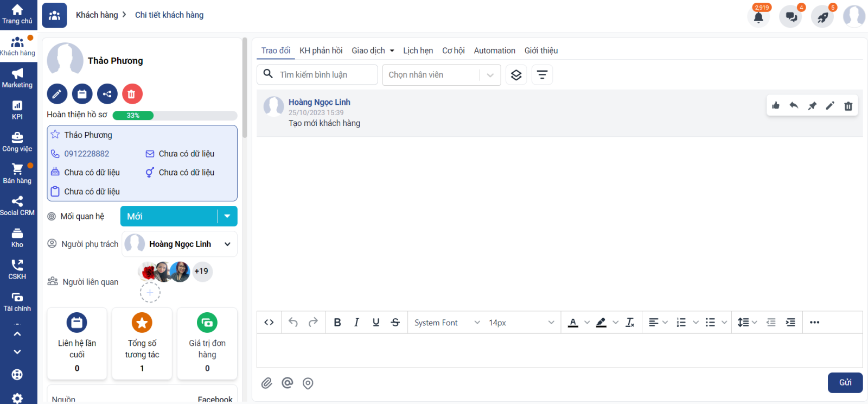Click the Gửi send button
This screenshot has height=404, width=868.
tap(845, 383)
